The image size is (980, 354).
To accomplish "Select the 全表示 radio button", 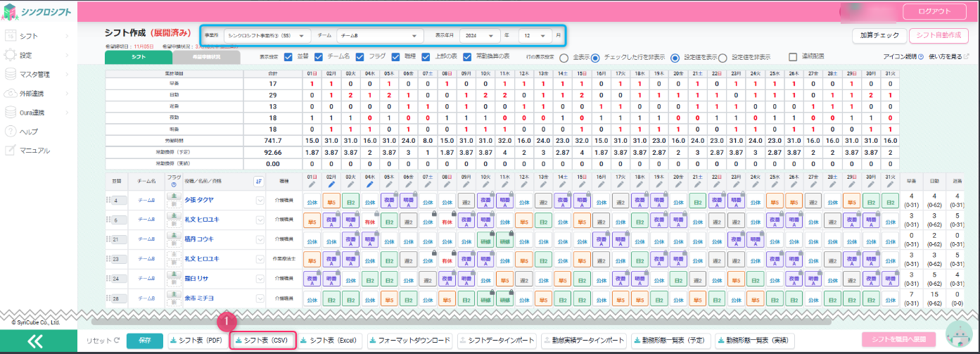I will (564, 58).
